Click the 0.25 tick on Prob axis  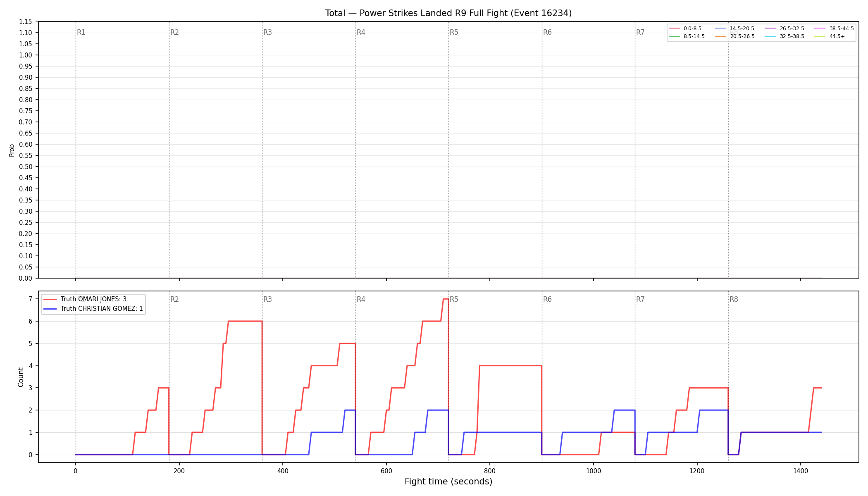(26, 222)
